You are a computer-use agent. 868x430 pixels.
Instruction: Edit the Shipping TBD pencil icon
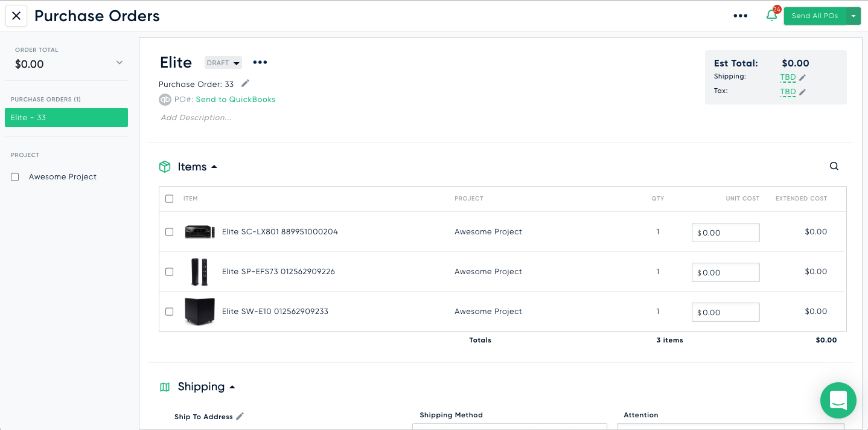pyautogui.click(x=802, y=77)
